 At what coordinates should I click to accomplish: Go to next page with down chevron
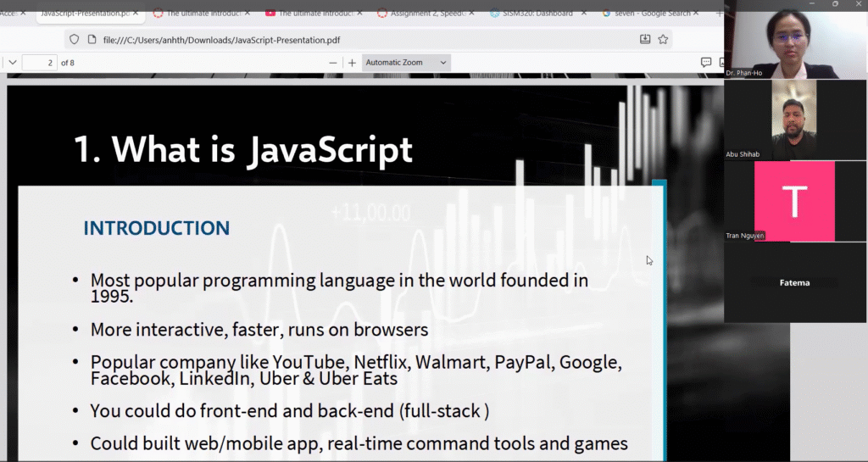click(x=13, y=63)
